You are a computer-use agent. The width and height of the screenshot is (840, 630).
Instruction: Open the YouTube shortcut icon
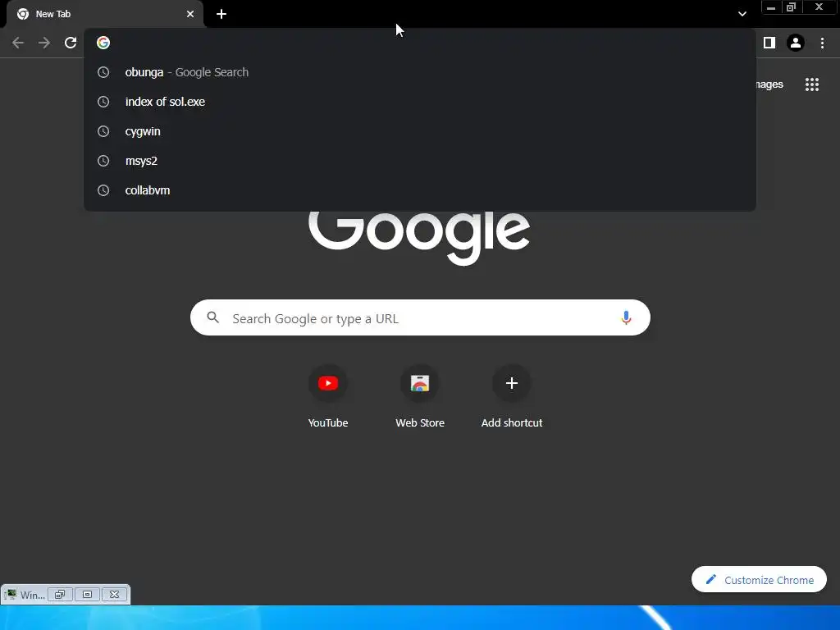click(x=328, y=383)
